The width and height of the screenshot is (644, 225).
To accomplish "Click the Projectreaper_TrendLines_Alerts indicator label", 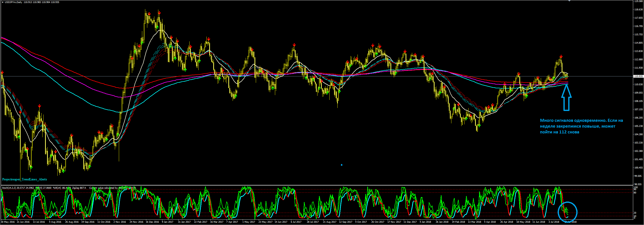I will (x=24, y=179).
